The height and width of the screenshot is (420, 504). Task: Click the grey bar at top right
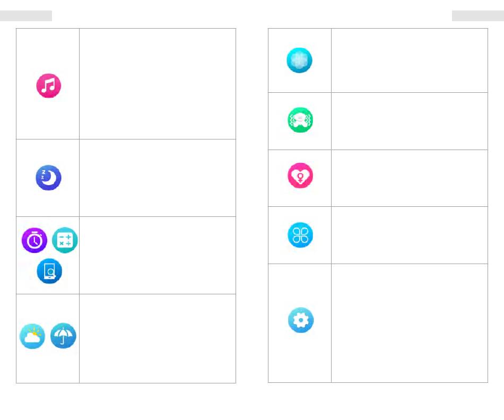478,16
